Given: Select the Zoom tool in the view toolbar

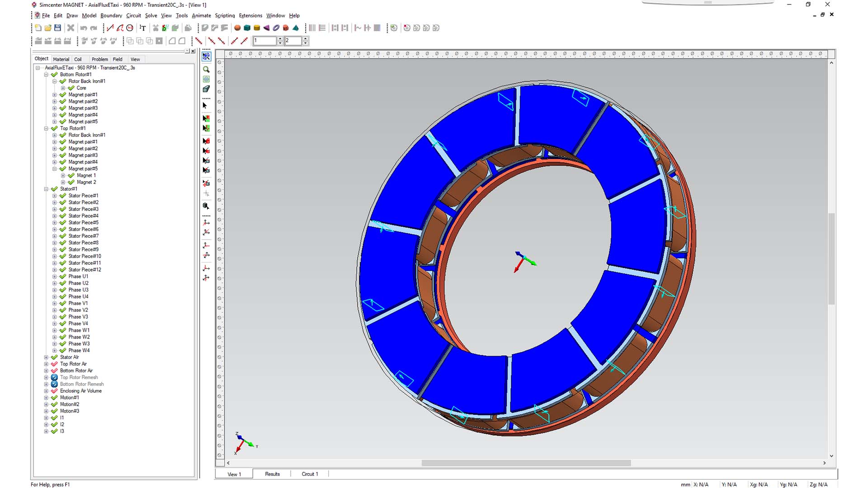Looking at the screenshot, I should coord(206,70).
